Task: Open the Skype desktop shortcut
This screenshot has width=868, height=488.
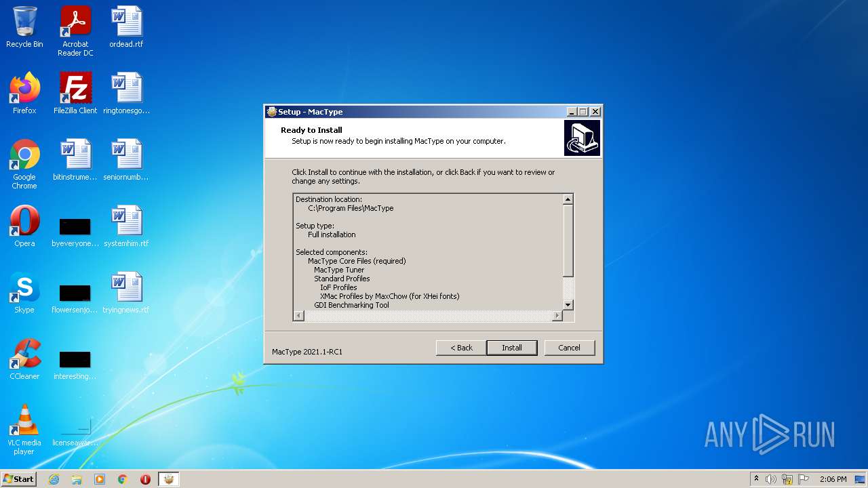Action: pos(24,293)
